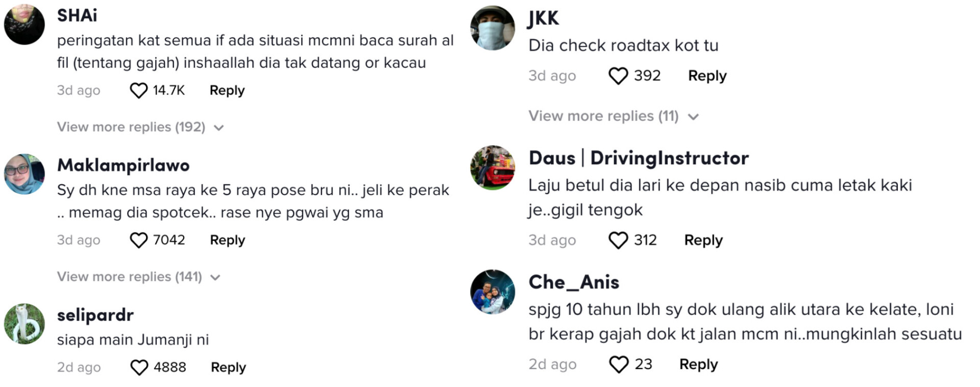Open SHAi's profile picture
This screenshot has width=980, height=387.
[24, 24]
